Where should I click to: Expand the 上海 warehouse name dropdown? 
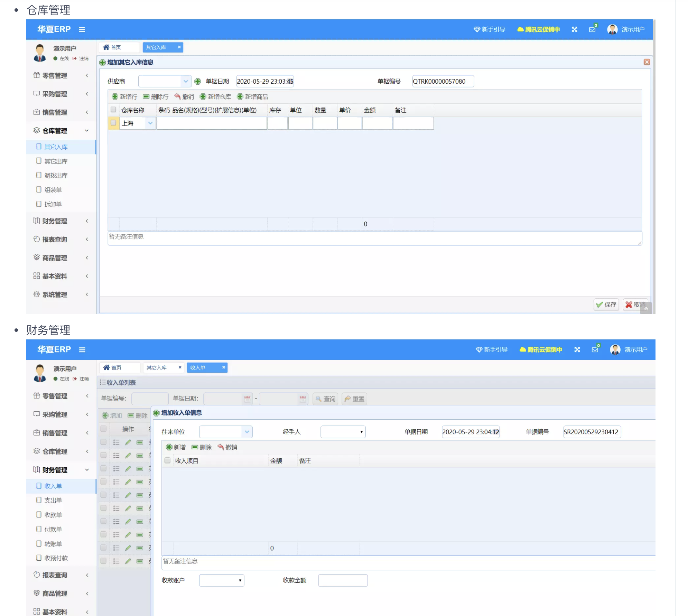coord(150,123)
